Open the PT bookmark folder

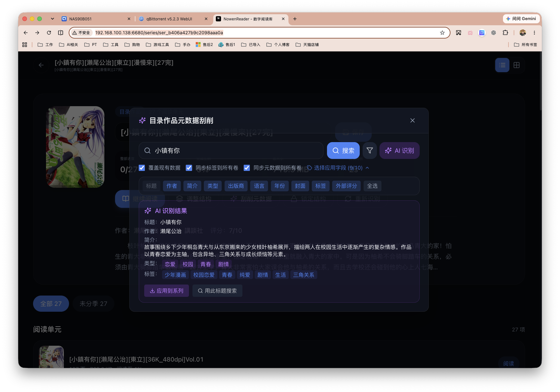pos(91,45)
